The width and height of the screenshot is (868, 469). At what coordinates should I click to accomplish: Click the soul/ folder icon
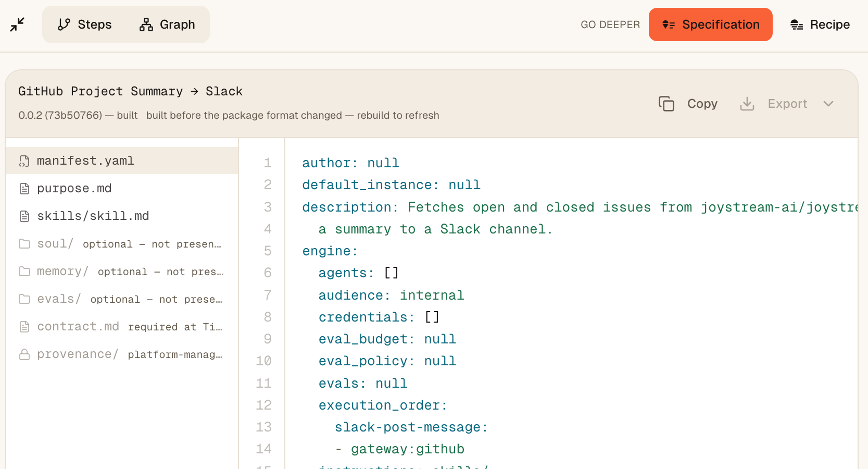point(24,244)
